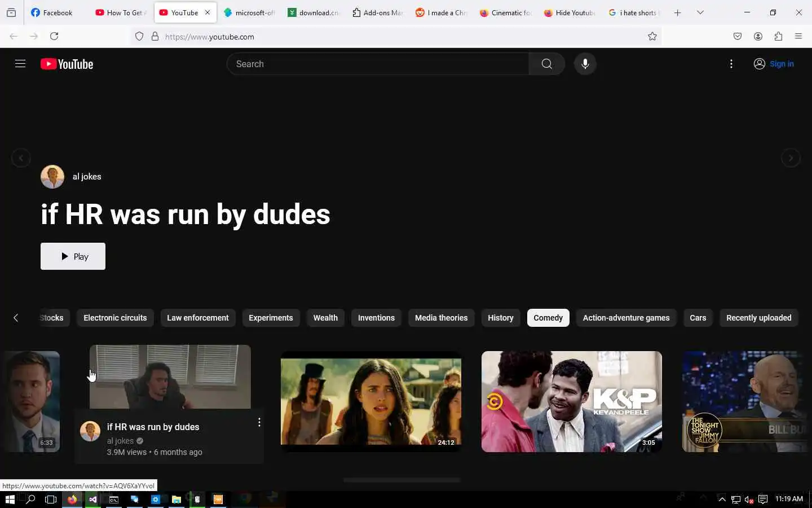
Task: Switch to i hate shorts tab
Action: (x=635, y=12)
